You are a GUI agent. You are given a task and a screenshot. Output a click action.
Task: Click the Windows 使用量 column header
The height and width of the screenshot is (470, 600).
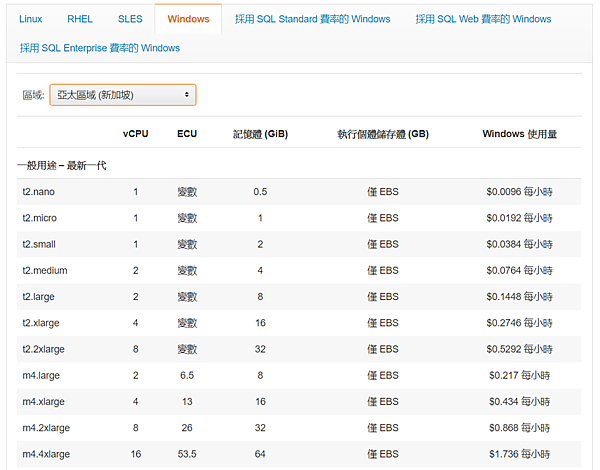point(519,134)
